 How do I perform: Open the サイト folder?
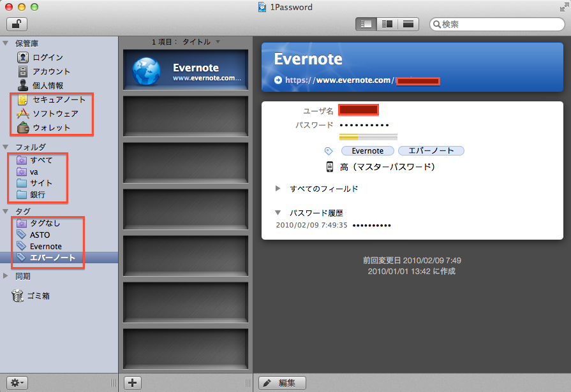pos(34,183)
